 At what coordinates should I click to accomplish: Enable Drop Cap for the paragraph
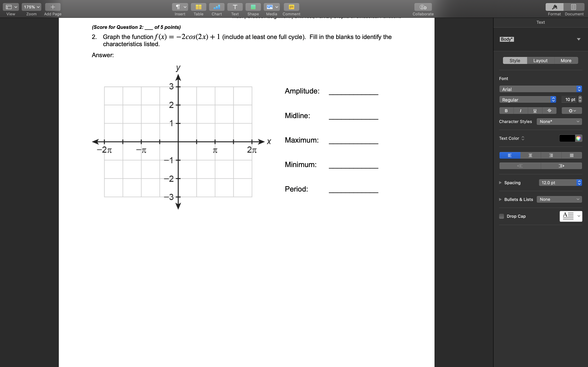pyautogui.click(x=502, y=216)
